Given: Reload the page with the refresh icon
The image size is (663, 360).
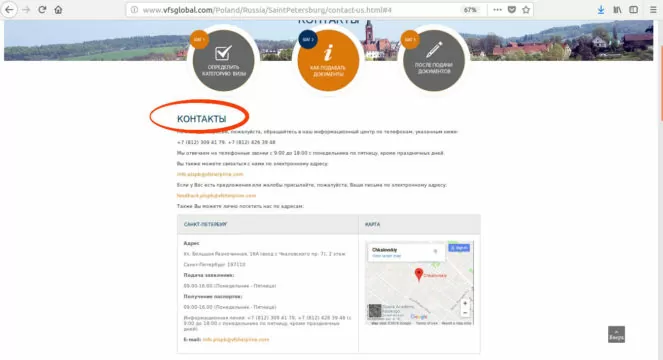Looking at the screenshot, I should tap(42, 10).
